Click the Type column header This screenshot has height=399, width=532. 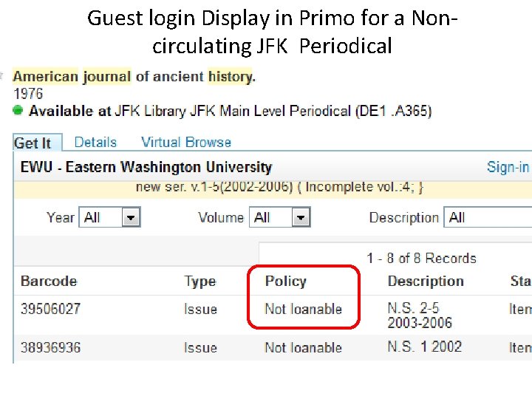coord(199,282)
